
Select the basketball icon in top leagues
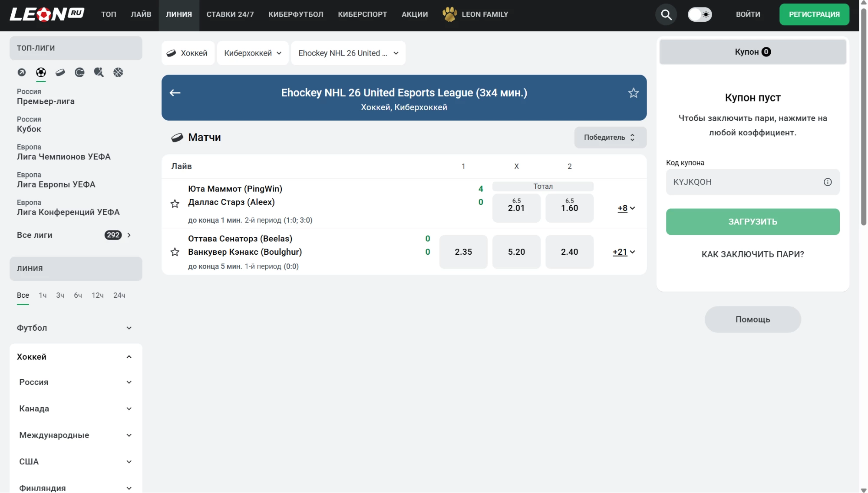pos(118,72)
